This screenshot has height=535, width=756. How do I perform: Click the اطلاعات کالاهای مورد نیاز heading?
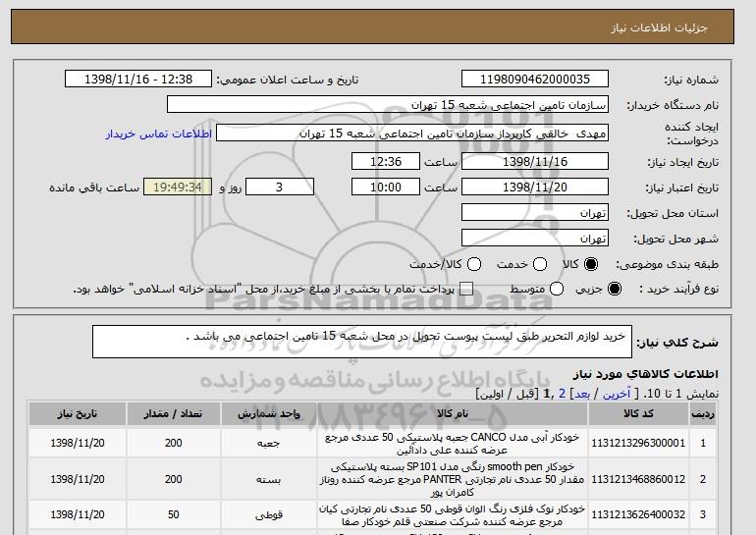[646, 374]
